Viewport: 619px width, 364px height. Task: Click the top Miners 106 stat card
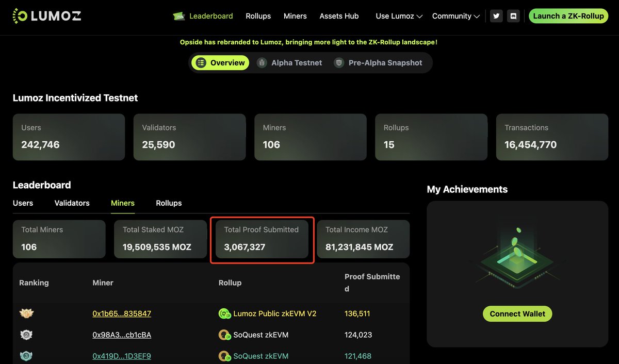point(310,137)
